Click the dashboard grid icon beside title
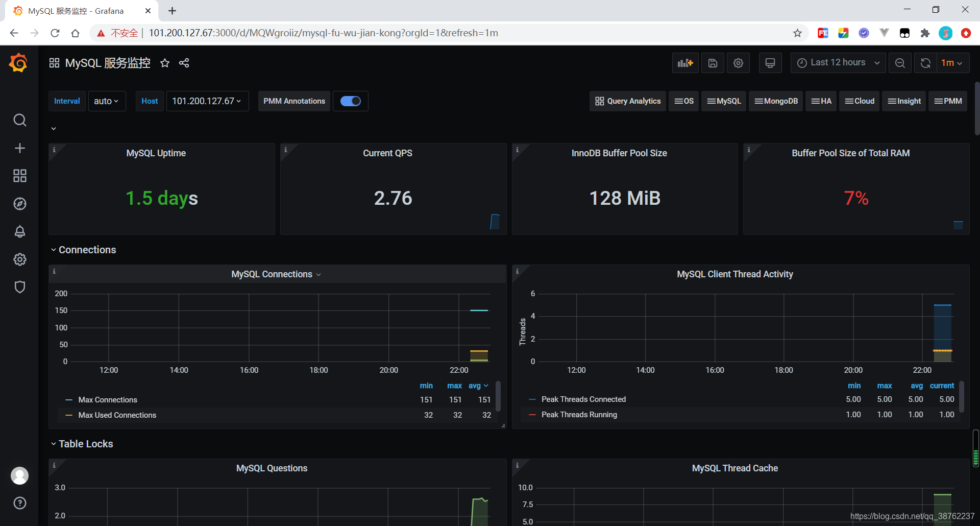Image resolution: width=980 pixels, height=526 pixels. 54,63
